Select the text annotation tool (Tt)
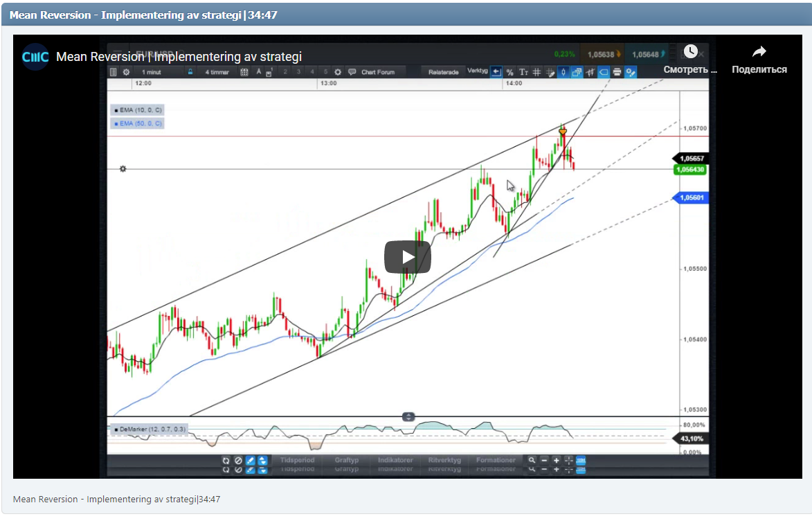 coord(523,71)
